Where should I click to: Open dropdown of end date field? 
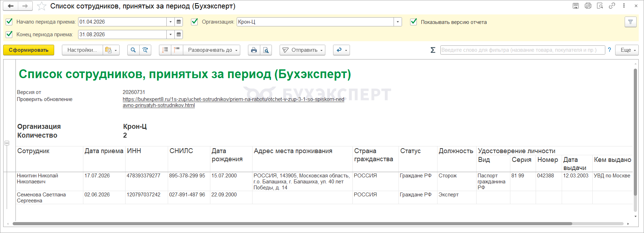pos(170,34)
